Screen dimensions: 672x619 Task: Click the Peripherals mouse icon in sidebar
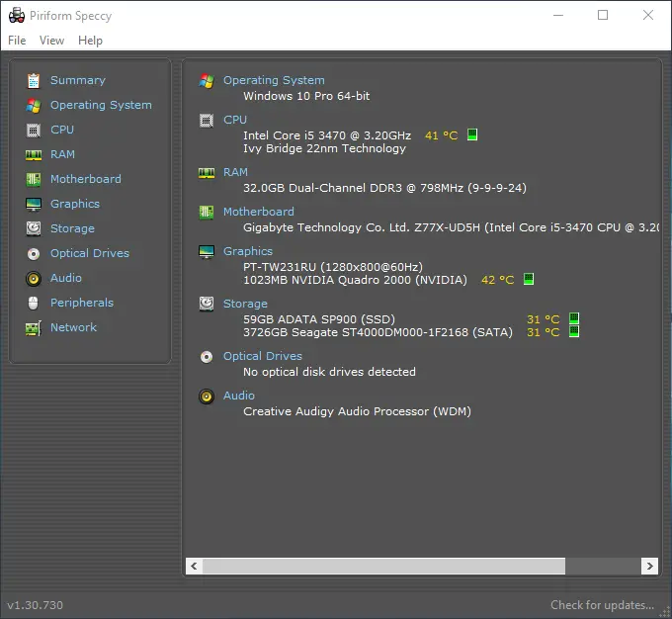tap(33, 304)
